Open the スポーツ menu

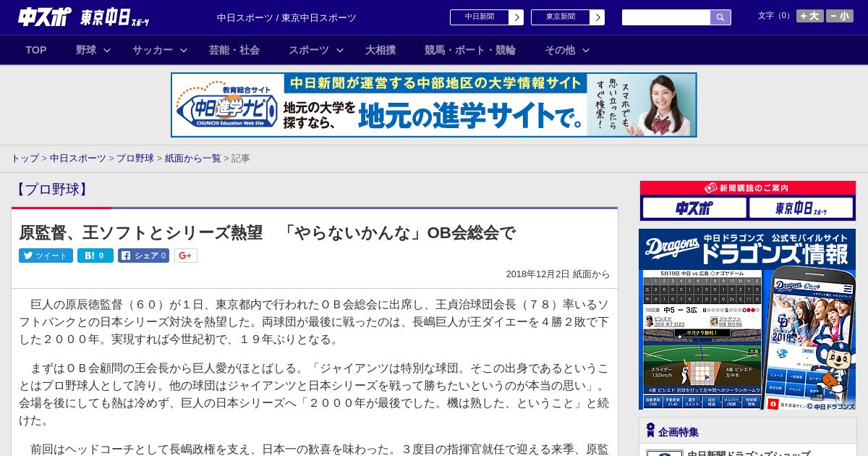click(309, 50)
